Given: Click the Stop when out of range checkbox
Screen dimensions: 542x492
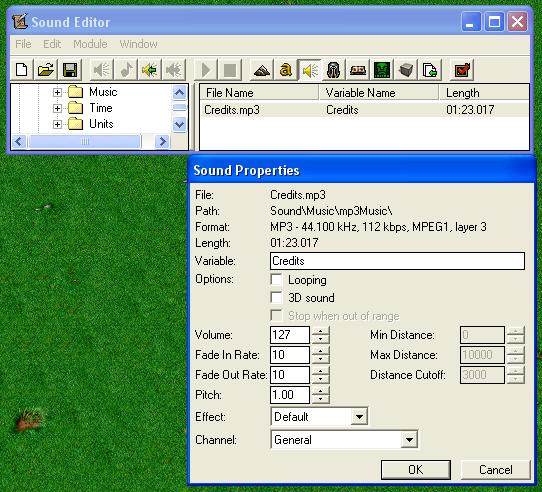Looking at the screenshot, I should (x=276, y=315).
